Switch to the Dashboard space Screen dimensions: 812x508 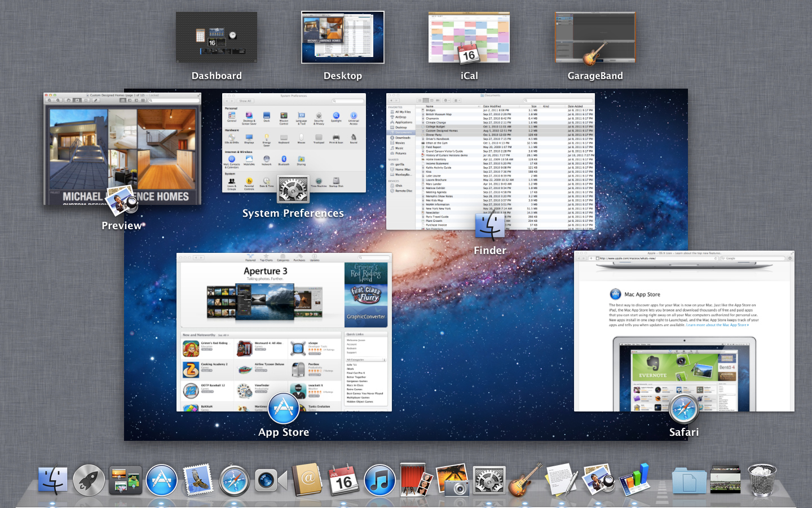217,37
